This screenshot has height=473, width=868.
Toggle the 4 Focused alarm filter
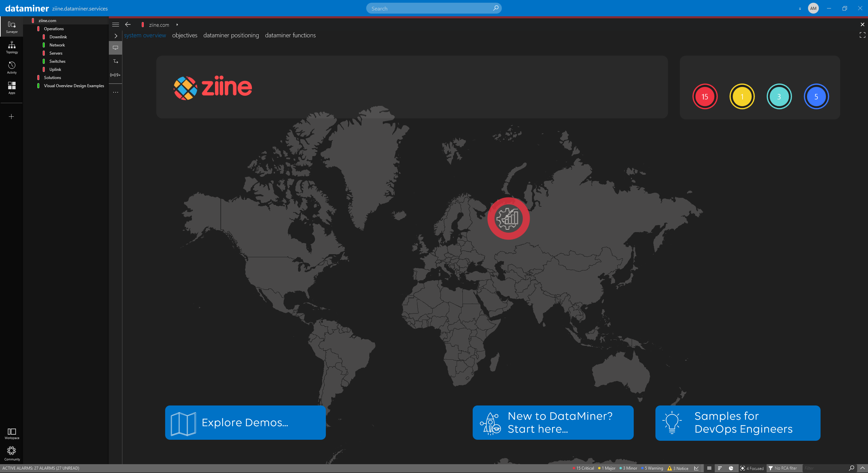pos(752,468)
